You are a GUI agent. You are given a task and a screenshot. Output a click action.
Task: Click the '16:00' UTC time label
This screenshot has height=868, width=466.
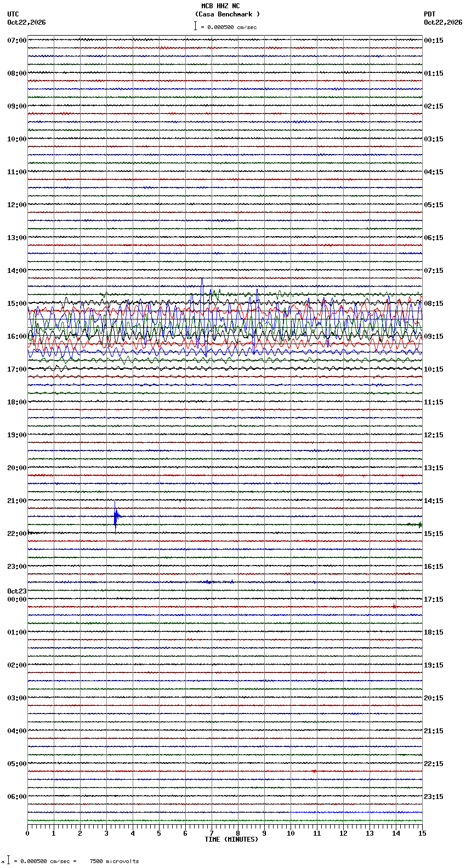click(17, 336)
